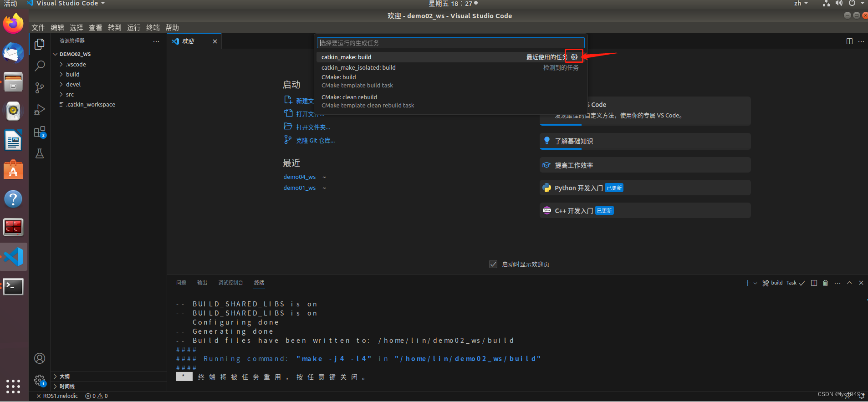Open the Source Control view

[40, 88]
